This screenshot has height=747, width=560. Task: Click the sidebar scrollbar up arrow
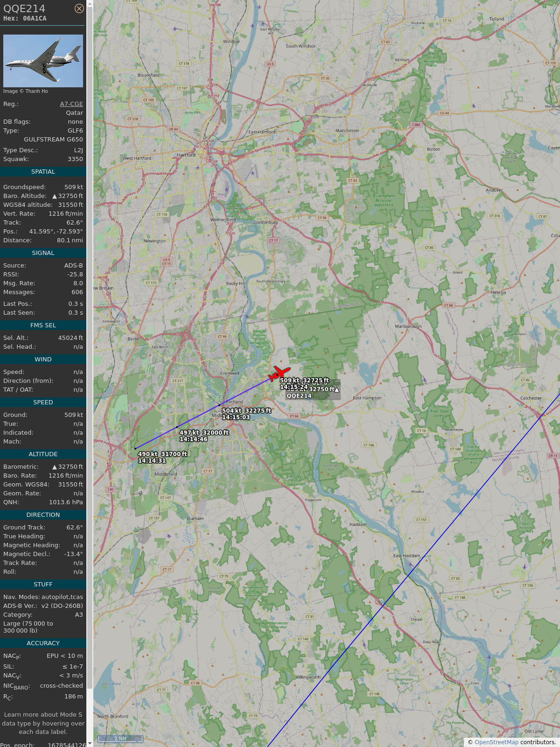click(x=90, y=4)
